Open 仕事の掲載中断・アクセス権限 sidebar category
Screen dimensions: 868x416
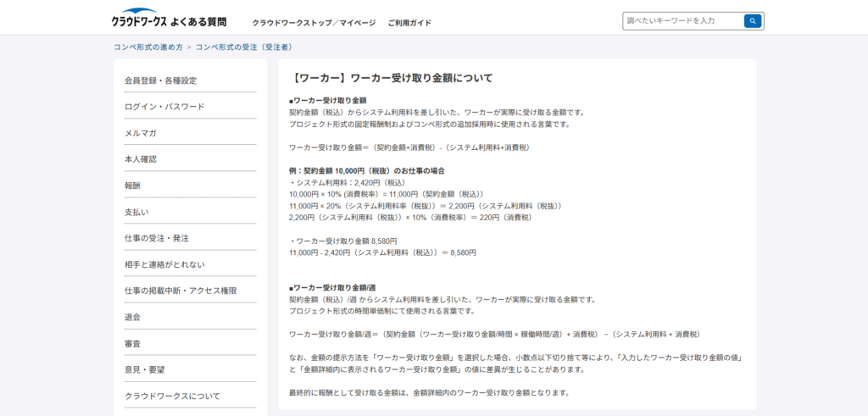[x=181, y=291]
